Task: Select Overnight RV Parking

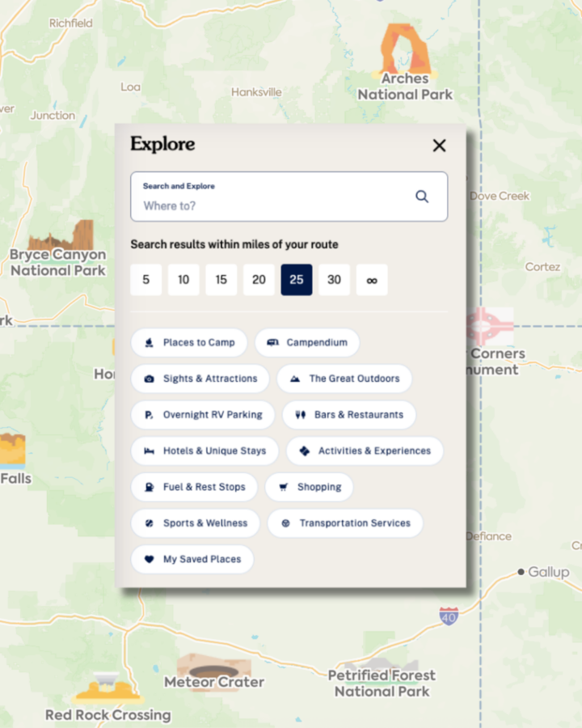Action: click(203, 415)
